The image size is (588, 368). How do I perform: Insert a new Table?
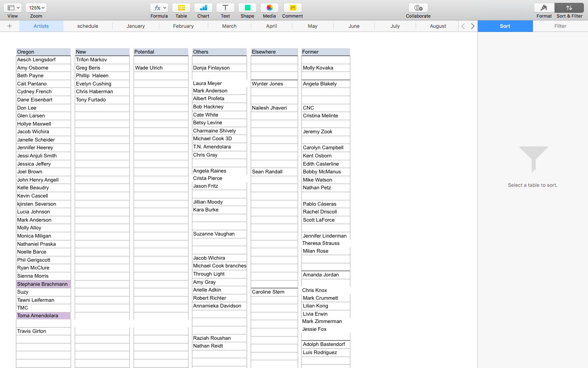[181, 8]
